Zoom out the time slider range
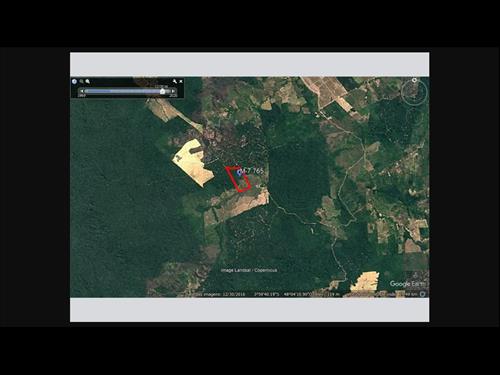This screenshot has height=375, width=500. click(81, 81)
